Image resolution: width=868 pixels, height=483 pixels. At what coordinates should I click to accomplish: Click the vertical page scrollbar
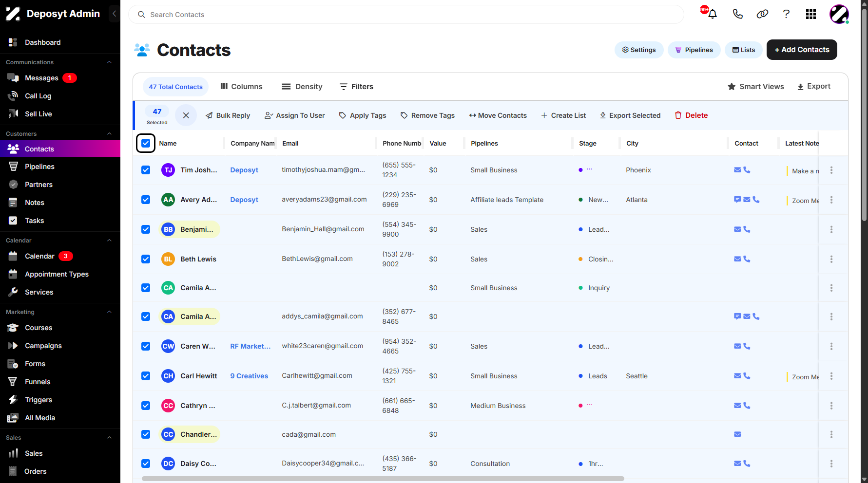tap(864, 114)
